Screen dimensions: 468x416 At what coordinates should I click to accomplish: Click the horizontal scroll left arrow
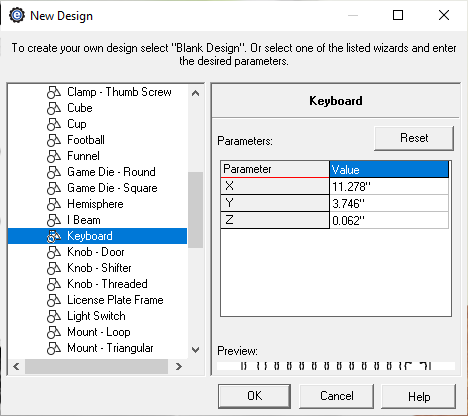pyautogui.click(x=16, y=367)
